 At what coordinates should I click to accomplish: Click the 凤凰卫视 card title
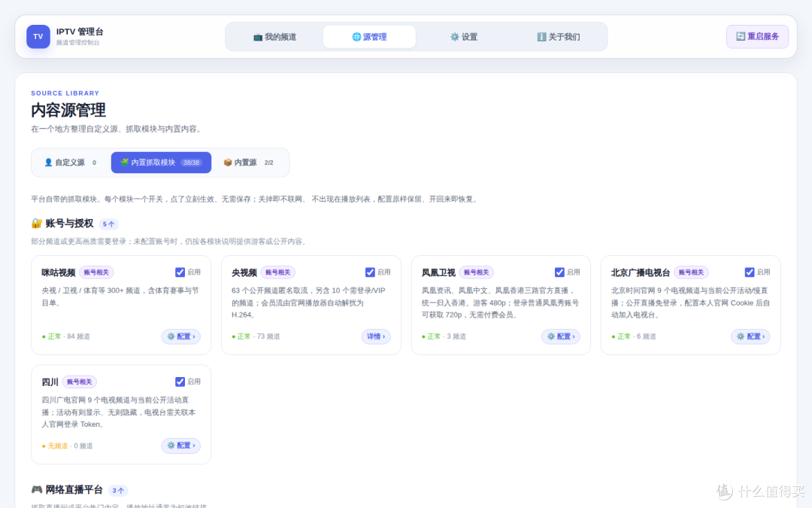(438, 272)
